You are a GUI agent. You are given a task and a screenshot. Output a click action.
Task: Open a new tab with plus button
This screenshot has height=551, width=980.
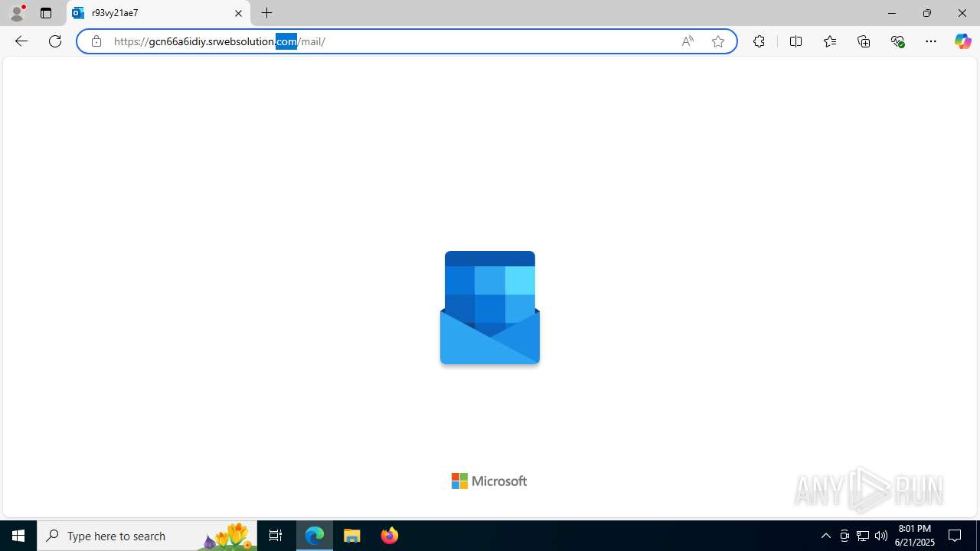point(267,13)
